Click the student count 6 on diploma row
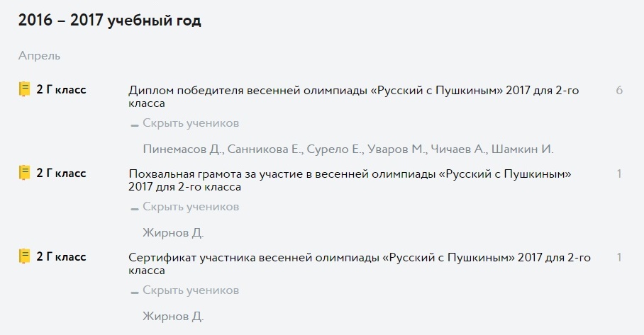644x335 pixels. (619, 90)
